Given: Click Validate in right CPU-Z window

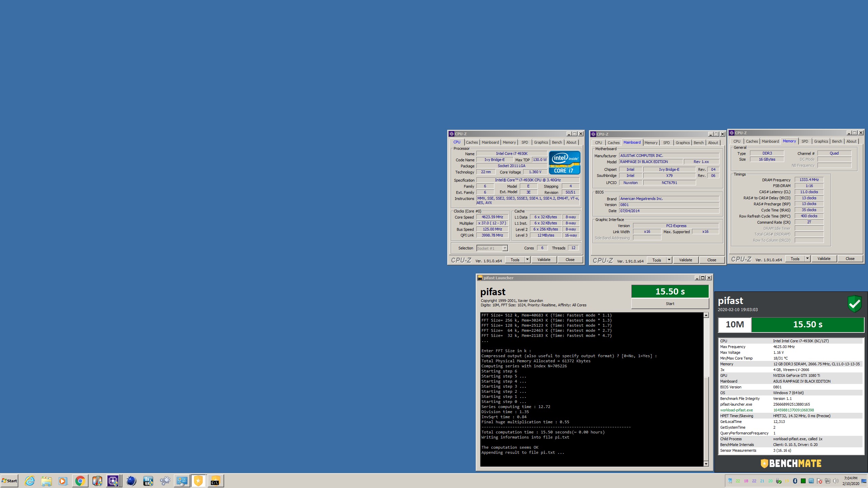Looking at the screenshot, I should 824,259.
